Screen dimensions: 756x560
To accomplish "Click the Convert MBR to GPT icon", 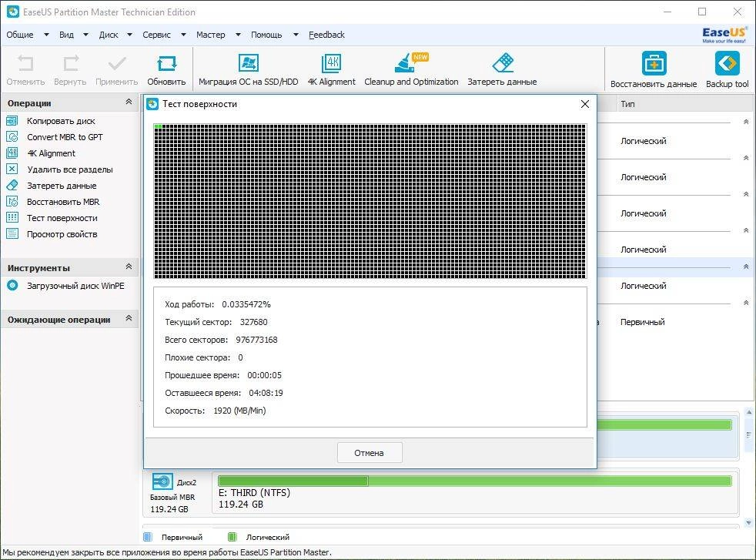I will 12,137.
